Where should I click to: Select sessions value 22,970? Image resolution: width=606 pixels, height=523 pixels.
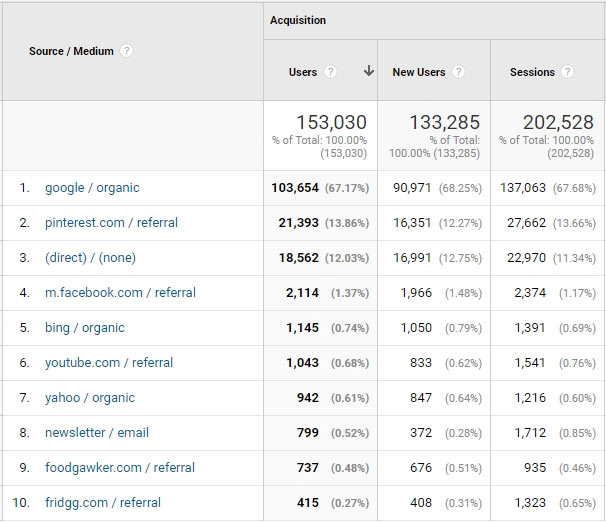(x=526, y=258)
